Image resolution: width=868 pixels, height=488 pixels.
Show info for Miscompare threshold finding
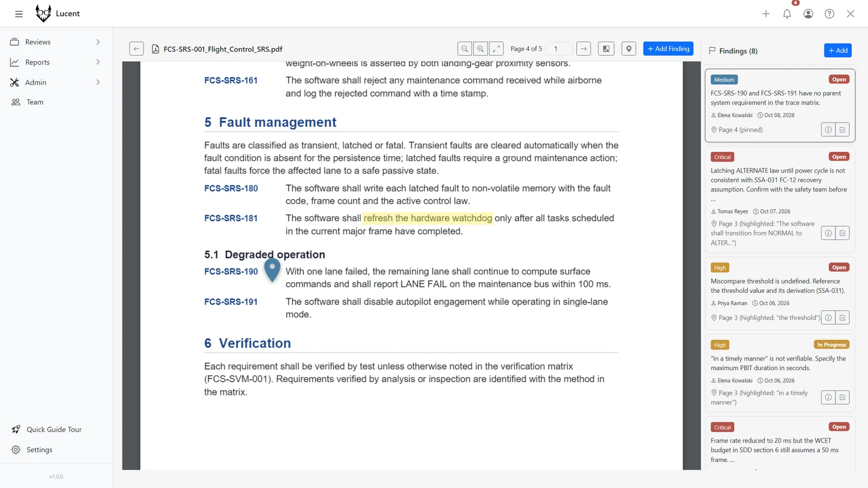pyautogui.click(x=828, y=318)
